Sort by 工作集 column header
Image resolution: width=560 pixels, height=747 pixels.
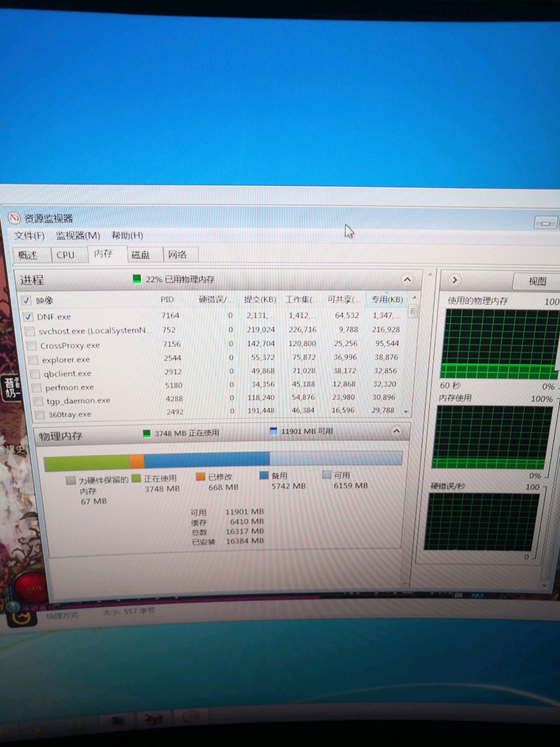301,299
